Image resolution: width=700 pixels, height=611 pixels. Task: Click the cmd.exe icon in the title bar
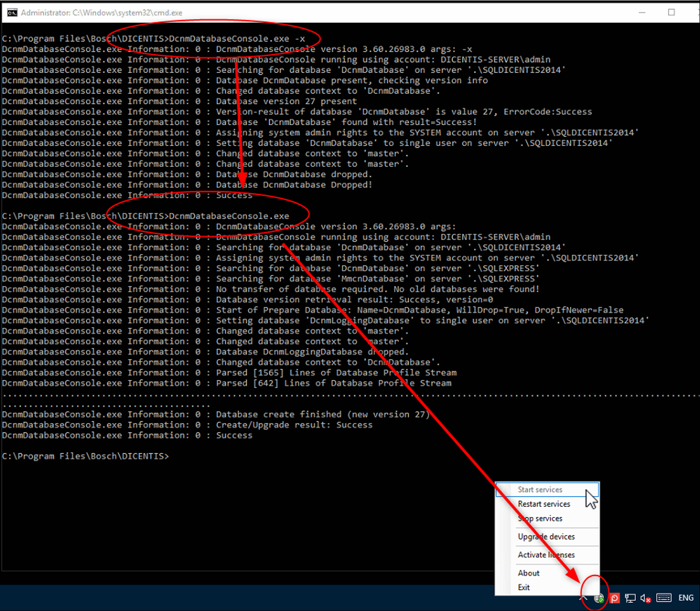[x=12, y=13]
